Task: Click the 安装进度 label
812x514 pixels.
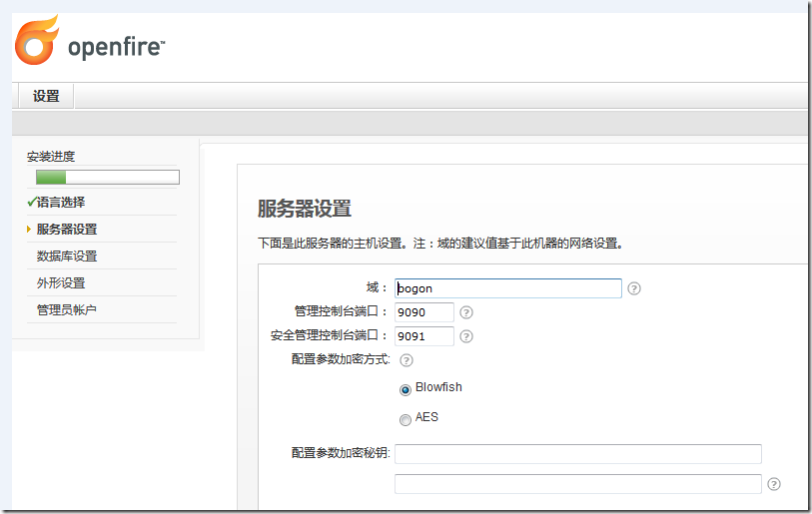Action: tap(51, 157)
